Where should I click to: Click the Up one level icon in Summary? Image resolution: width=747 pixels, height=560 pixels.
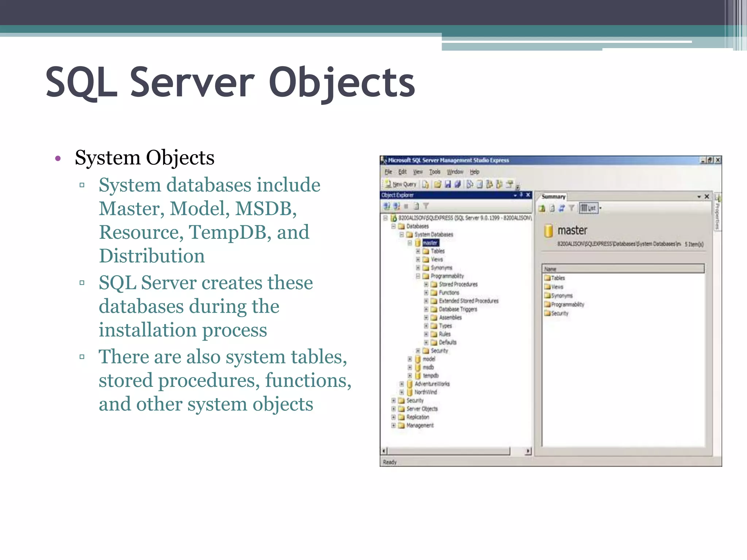[542, 208]
